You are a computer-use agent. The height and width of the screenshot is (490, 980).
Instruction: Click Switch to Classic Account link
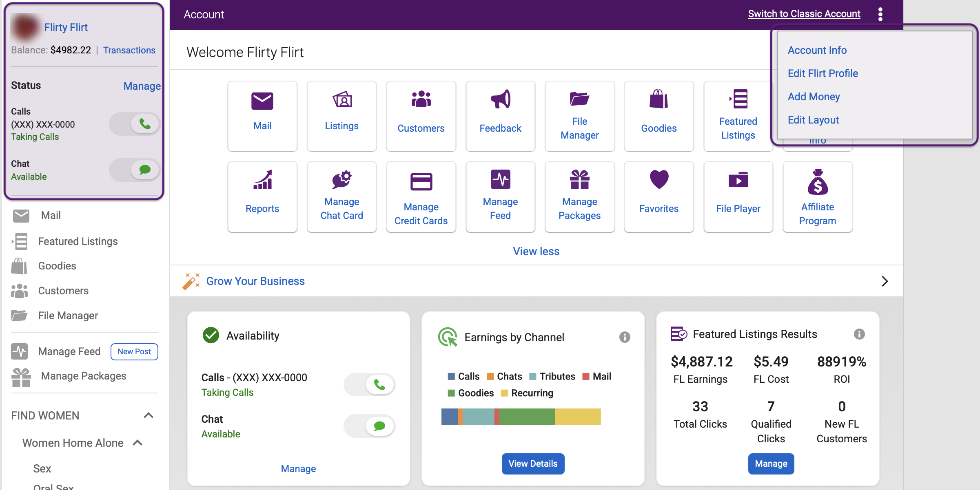coord(804,14)
